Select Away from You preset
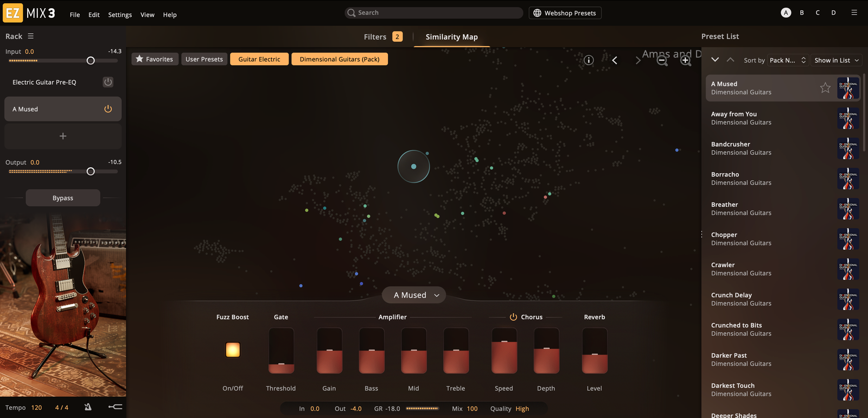 coord(782,118)
